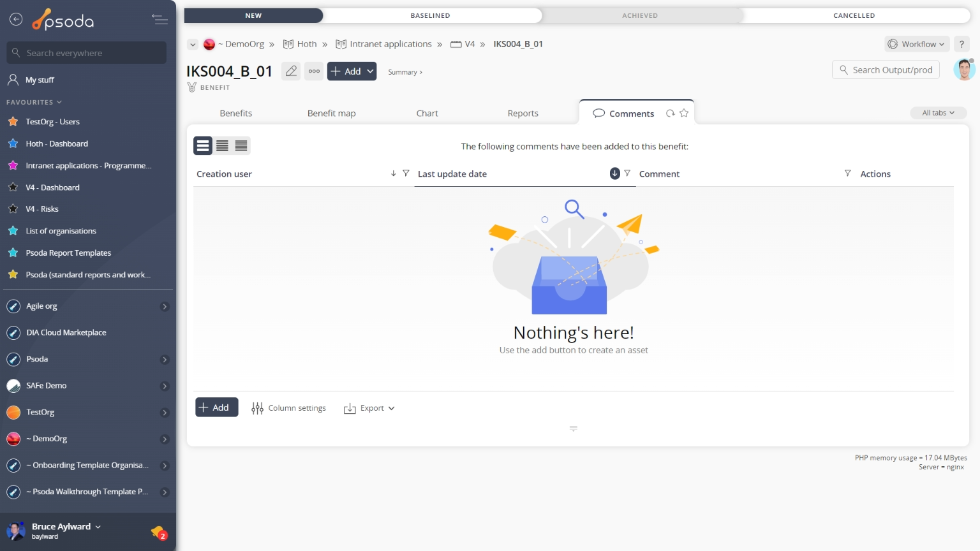Toggle Last update date sort direction
The width and height of the screenshot is (980, 551).
pyautogui.click(x=615, y=173)
